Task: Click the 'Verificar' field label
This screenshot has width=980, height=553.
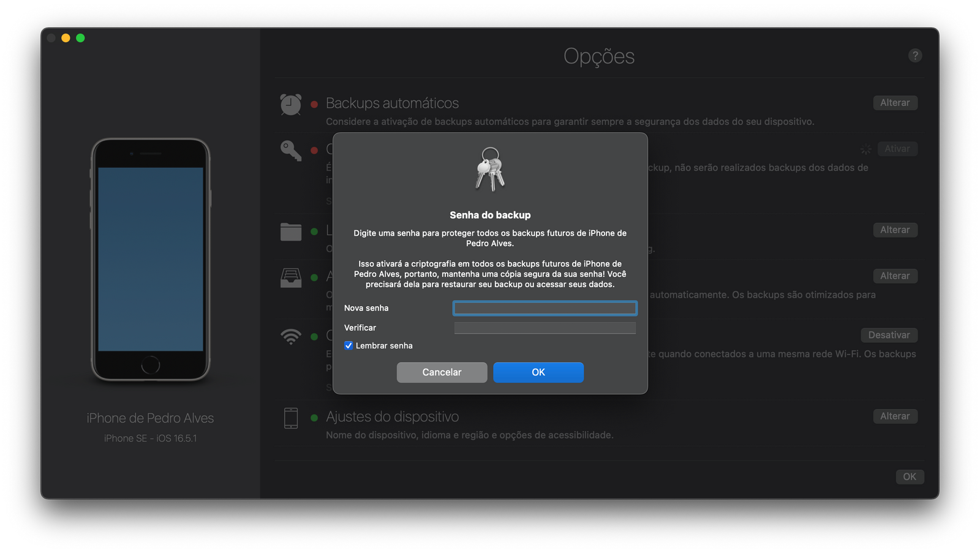Action: 360,328
